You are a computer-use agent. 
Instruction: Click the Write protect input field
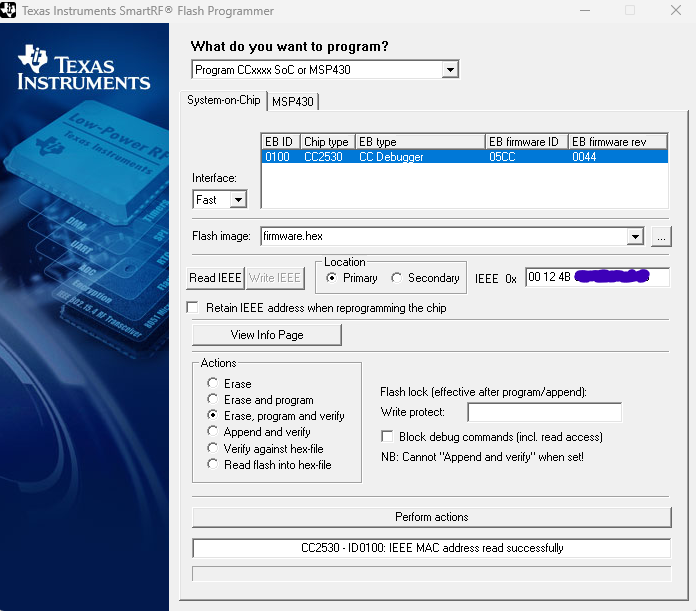[545, 413]
